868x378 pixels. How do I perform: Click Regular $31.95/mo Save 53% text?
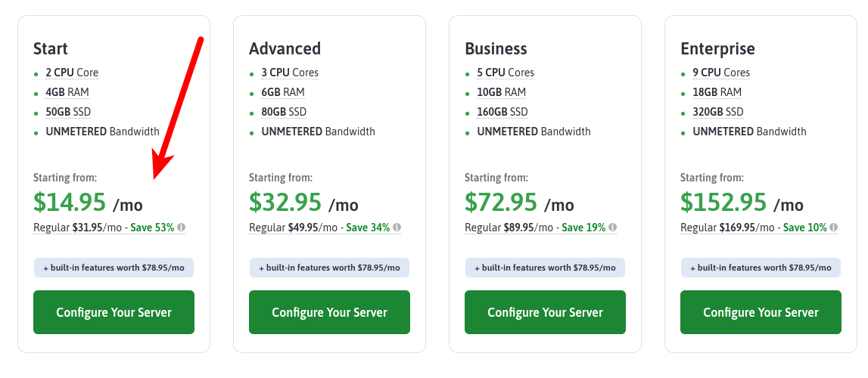104,228
